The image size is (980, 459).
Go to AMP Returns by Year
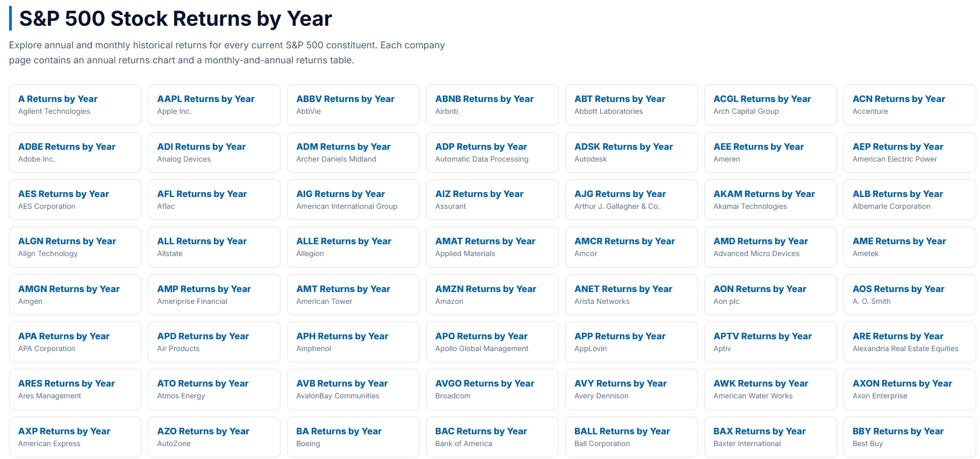214,295
